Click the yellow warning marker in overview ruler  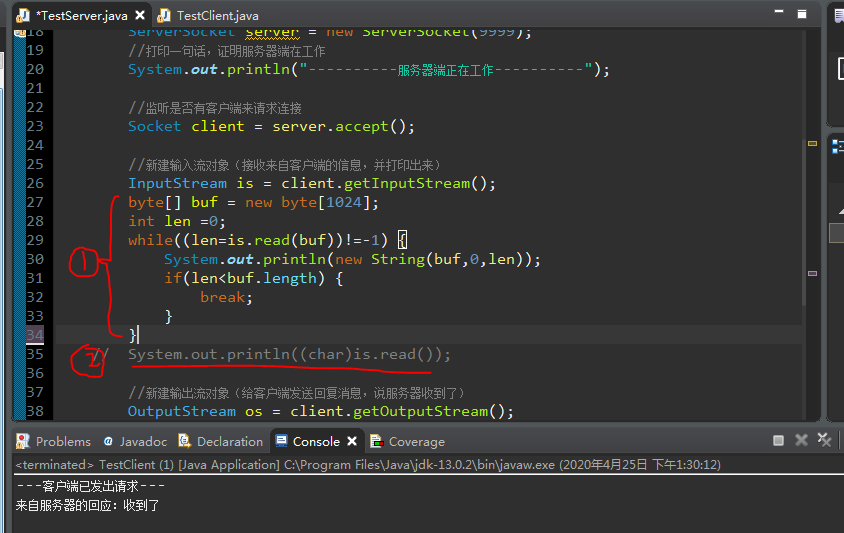pos(812,143)
